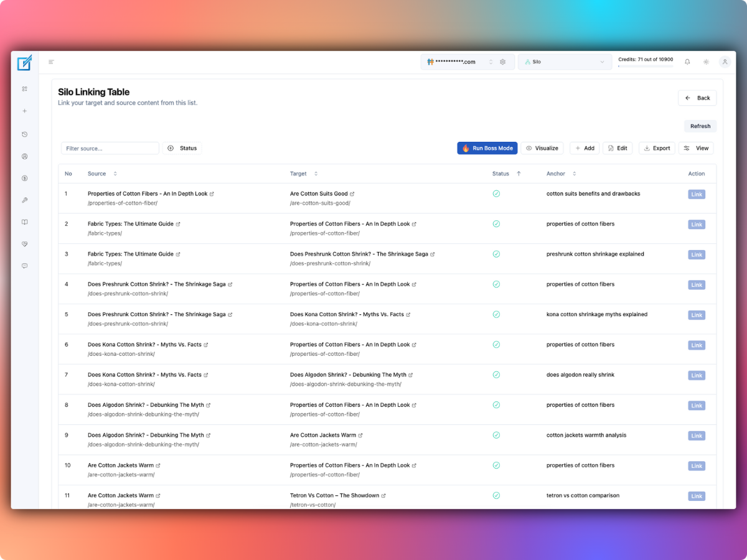The image size is (747, 560).
Task: Open external link for Are Cotton Suits Good
Action: [352, 194]
